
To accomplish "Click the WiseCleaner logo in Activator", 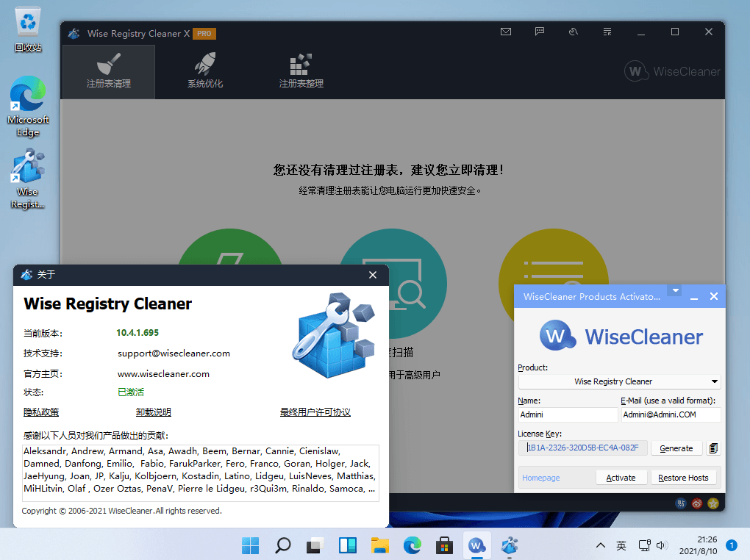I will [621, 336].
